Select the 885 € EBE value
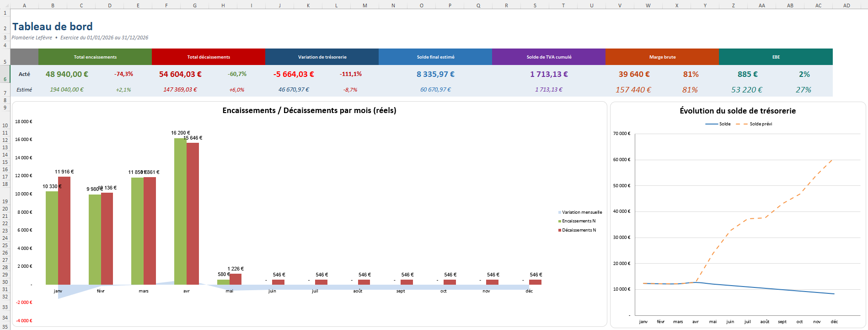 (x=747, y=74)
